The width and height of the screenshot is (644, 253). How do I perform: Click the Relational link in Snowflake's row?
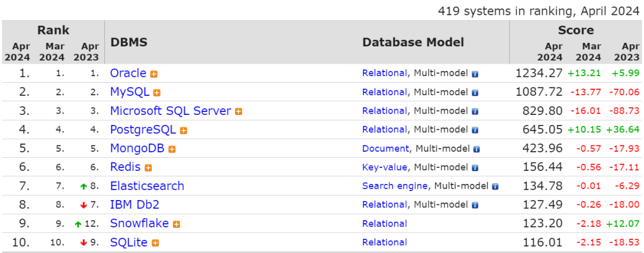(x=385, y=224)
